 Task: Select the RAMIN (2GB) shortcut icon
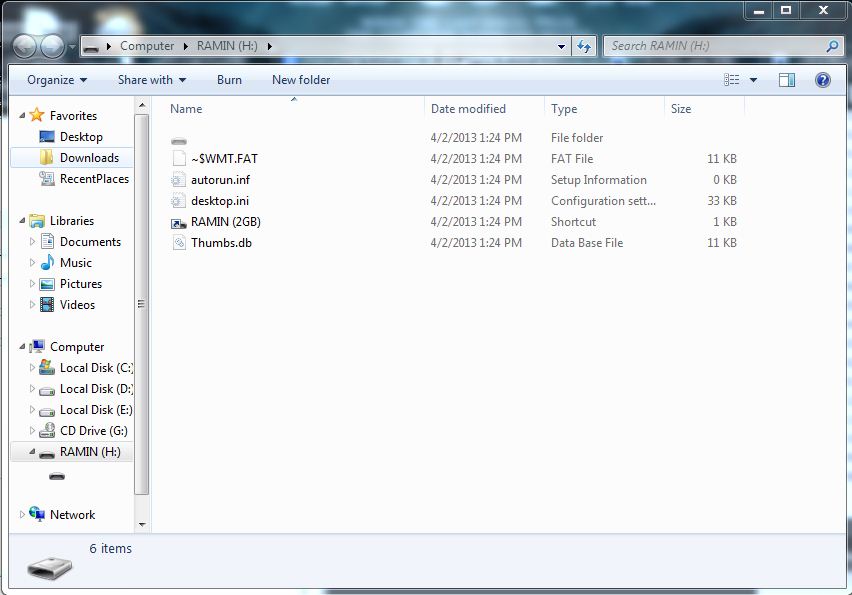pos(179,222)
